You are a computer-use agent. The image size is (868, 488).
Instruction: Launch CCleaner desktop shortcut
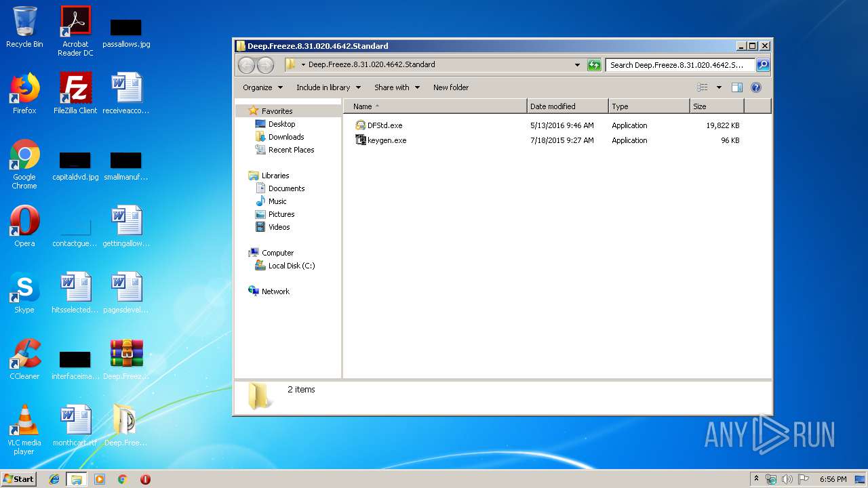pyautogui.click(x=24, y=359)
